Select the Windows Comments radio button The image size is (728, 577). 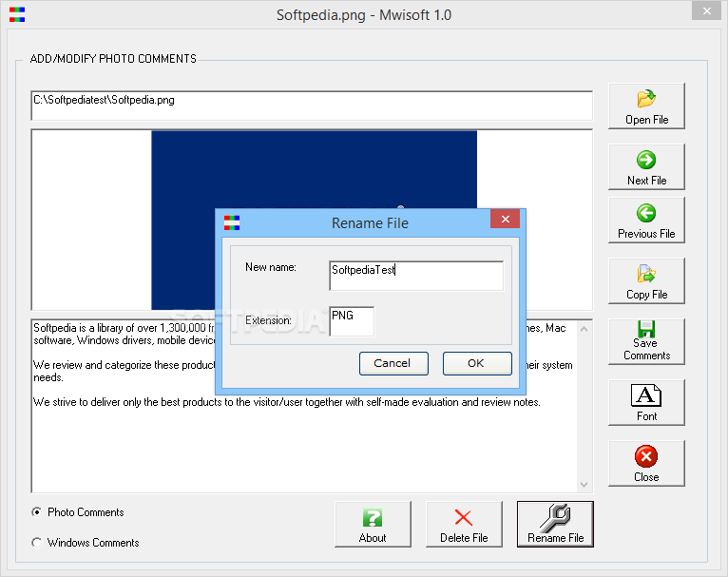36,542
